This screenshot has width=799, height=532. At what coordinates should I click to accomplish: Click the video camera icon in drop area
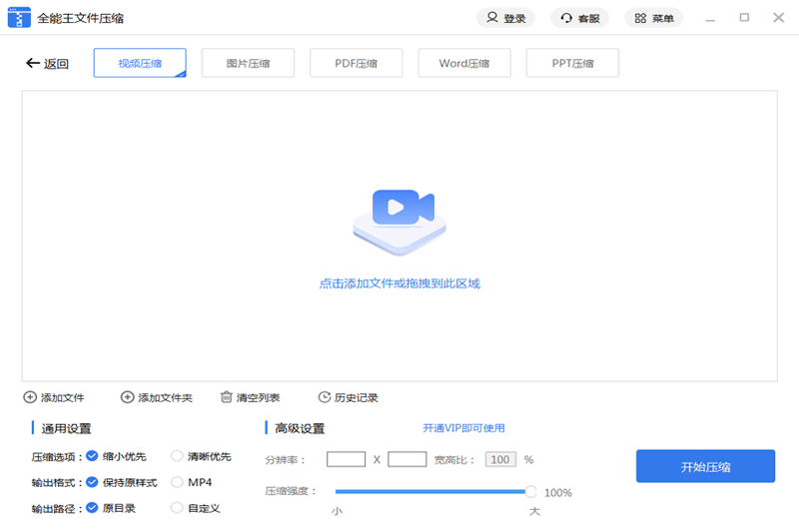399,209
